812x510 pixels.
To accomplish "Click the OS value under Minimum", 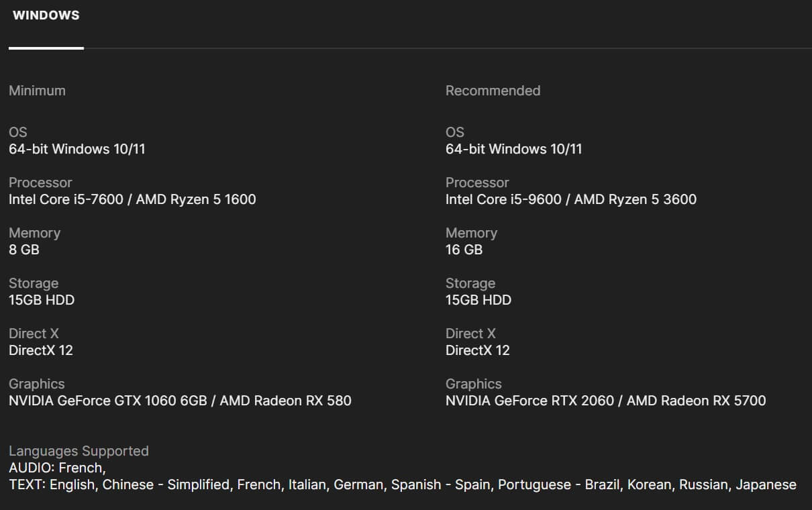I will coord(77,149).
